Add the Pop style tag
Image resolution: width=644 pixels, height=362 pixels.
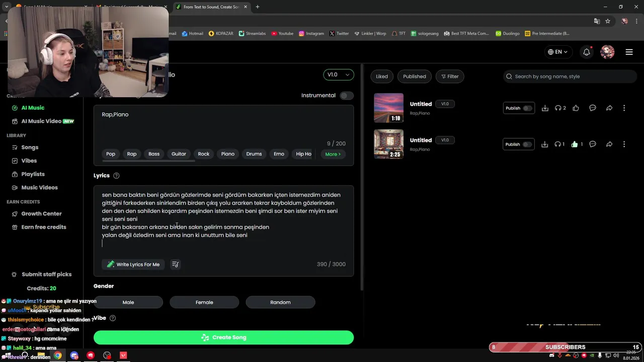pos(111,154)
